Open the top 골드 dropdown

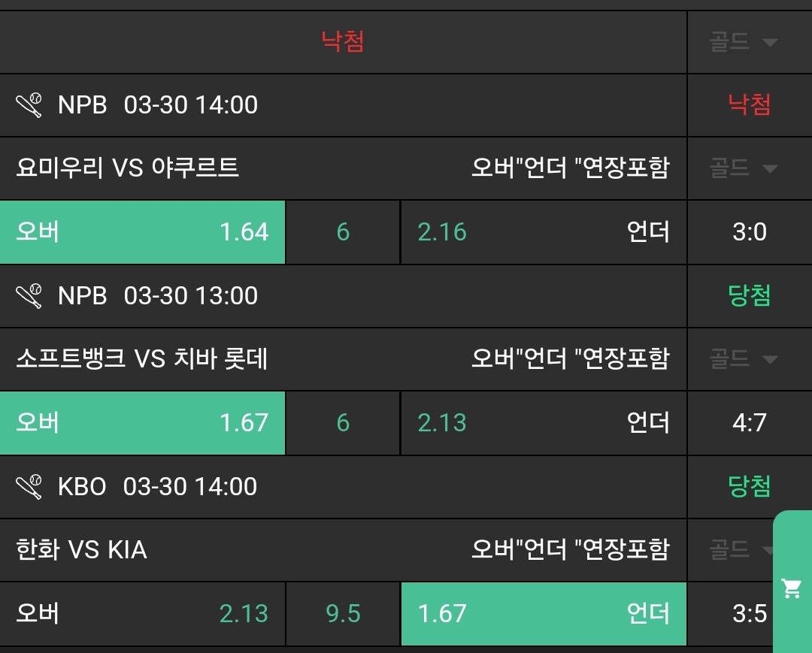pyautogui.click(x=743, y=42)
